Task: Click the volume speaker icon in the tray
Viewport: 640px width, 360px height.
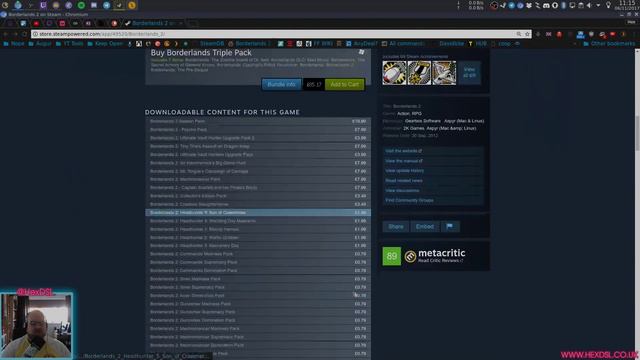Action: pyautogui.click(x=589, y=5)
